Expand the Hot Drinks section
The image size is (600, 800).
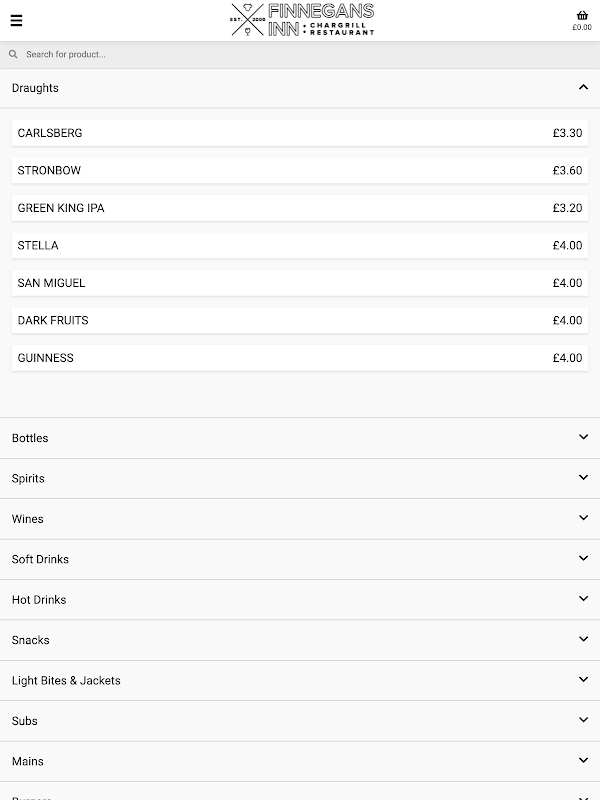pos(300,599)
